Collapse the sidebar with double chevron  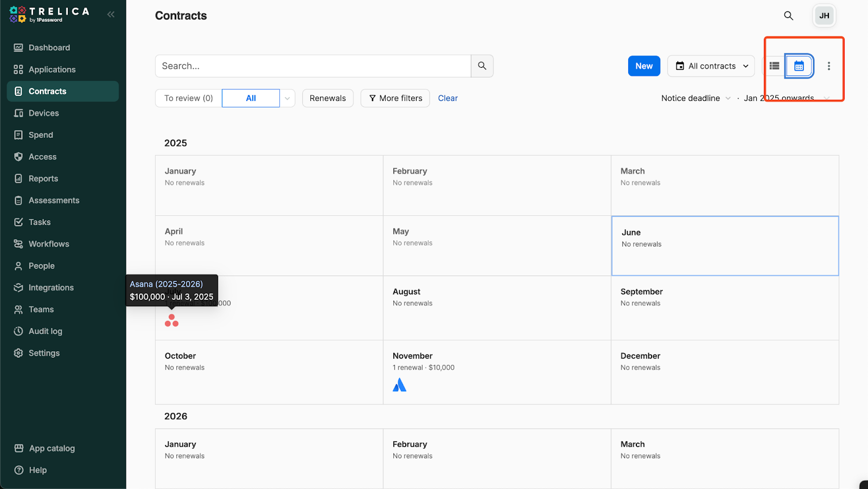pyautogui.click(x=111, y=15)
